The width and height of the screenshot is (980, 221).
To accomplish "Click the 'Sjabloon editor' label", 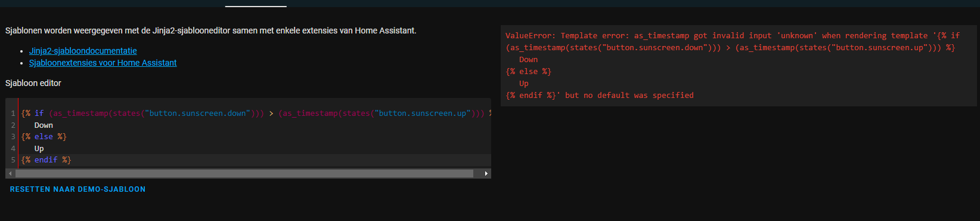I will pyautogui.click(x=33, y=83).
